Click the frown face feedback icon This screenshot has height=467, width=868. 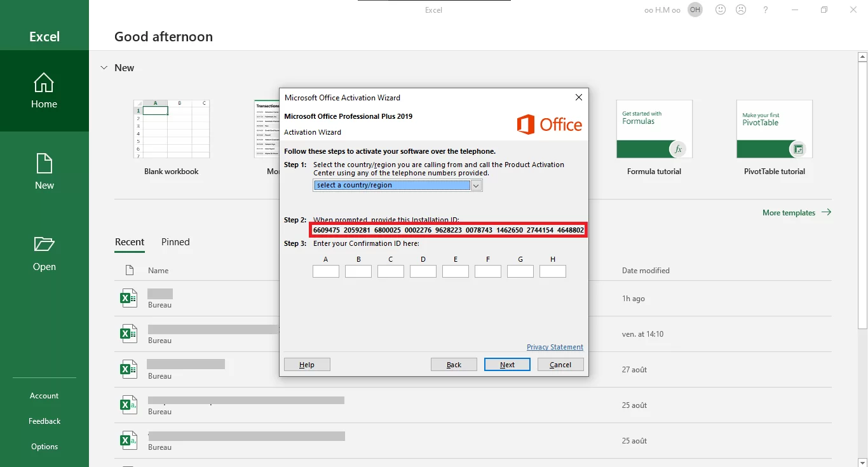click(x=740, y=10)
